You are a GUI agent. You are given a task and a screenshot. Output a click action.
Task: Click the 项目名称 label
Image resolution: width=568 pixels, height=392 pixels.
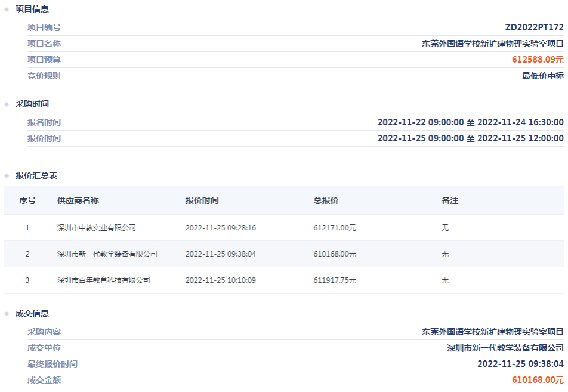coord(44,44)
